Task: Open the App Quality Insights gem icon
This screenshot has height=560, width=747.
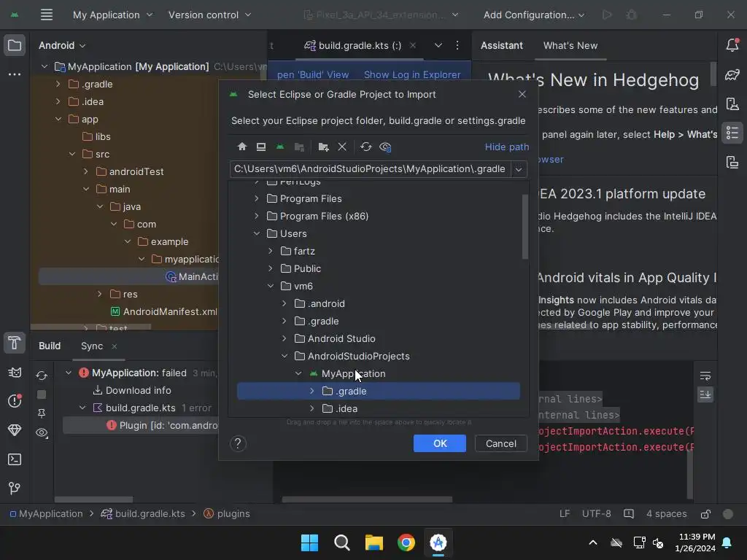Action: click(x=15, y=430)
